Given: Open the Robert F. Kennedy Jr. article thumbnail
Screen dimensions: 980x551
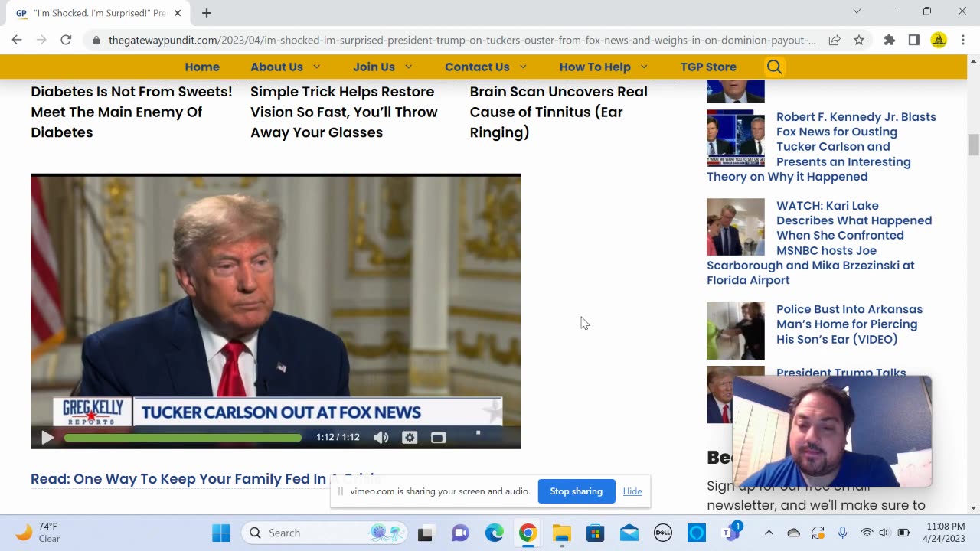Looking at the screenshot, I should click(735, 138).
